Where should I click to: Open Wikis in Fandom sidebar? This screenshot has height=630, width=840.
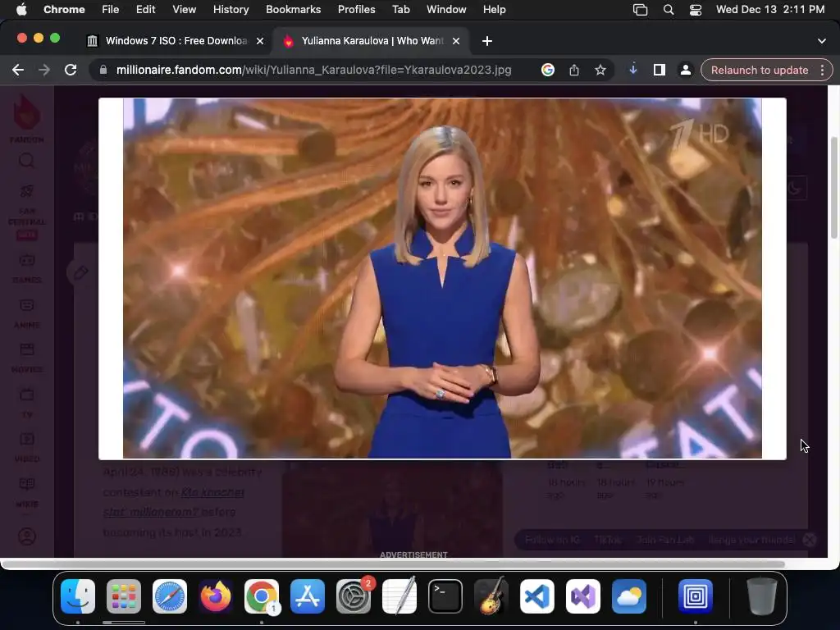[27, 492]
